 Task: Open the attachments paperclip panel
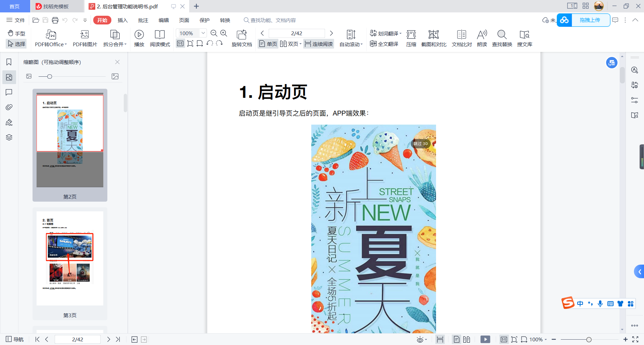9,107
